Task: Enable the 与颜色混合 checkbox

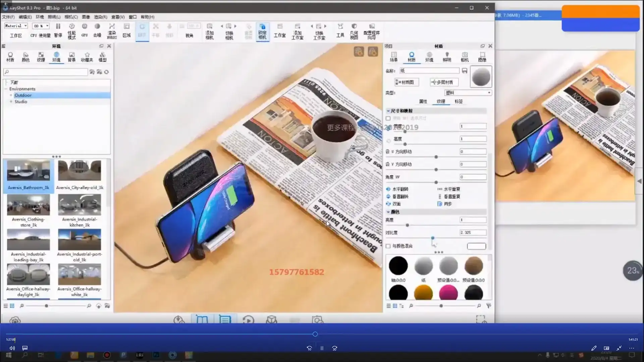Action: pyautogui.click(x=388, y=246)
